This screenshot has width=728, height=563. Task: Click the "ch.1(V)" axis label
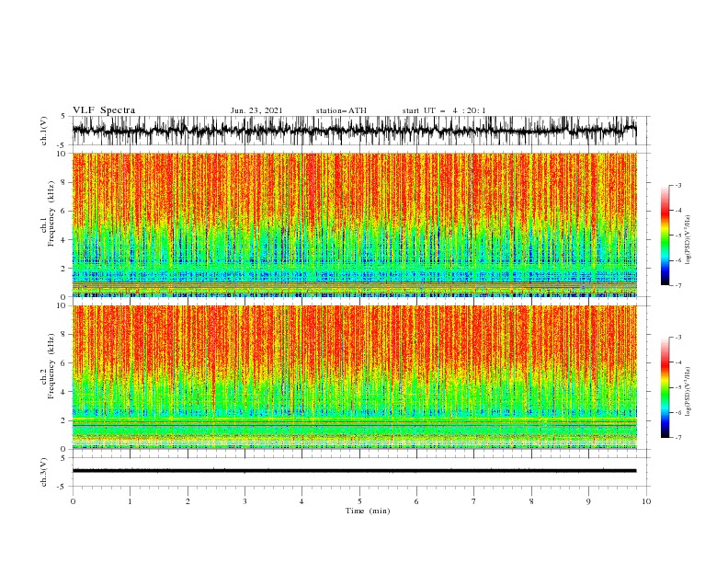coord(44,131)
